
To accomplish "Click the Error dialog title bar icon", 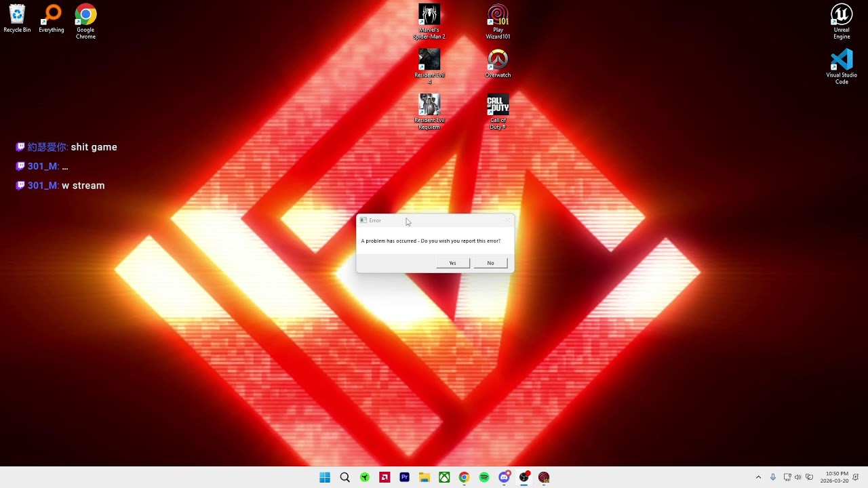I will 363,220.
